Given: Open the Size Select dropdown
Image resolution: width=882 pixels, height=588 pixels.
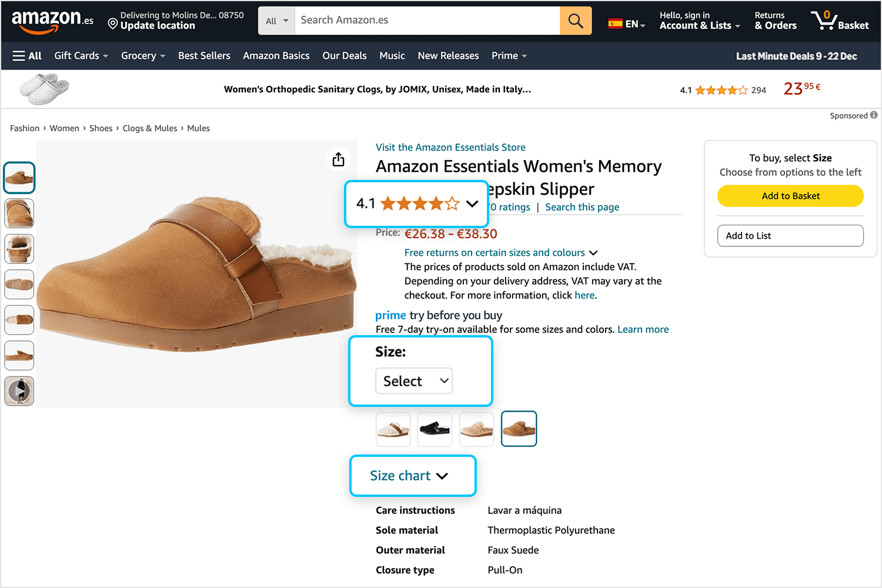Looking at the screenshot, I should pyautogui.click(x=414, y=381).
